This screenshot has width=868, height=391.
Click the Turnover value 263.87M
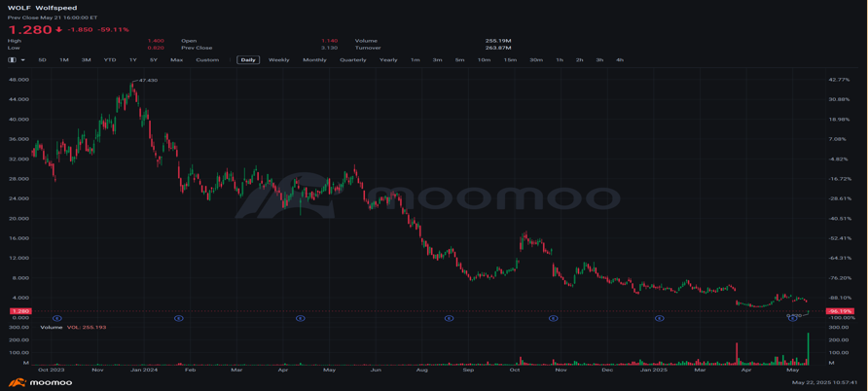coord(497,48)
